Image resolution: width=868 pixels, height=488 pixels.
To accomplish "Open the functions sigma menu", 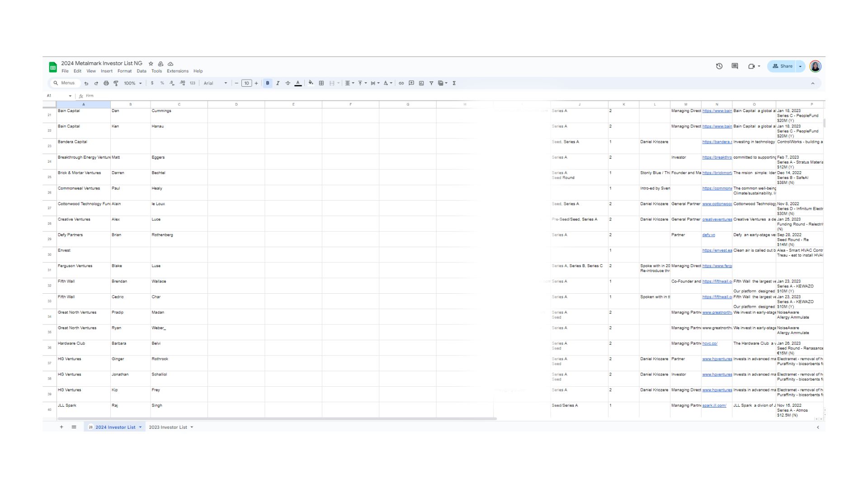I will 454,83.
